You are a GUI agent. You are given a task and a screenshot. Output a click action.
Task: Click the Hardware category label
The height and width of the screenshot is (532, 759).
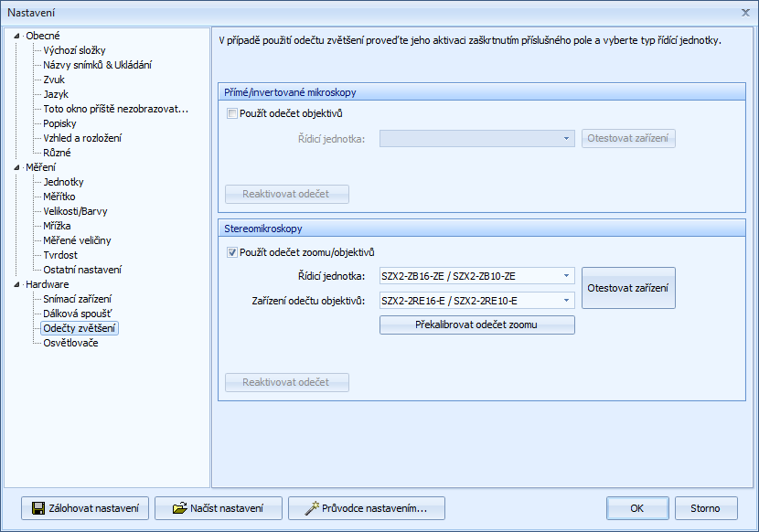tap(47, 284)
